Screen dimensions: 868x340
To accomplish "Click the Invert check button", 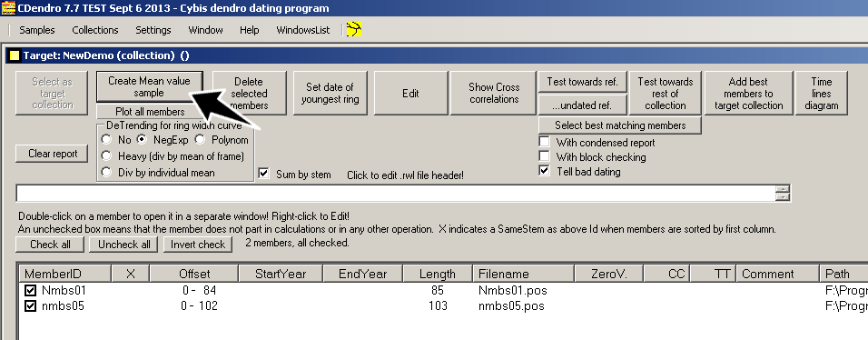I will 198,244.
